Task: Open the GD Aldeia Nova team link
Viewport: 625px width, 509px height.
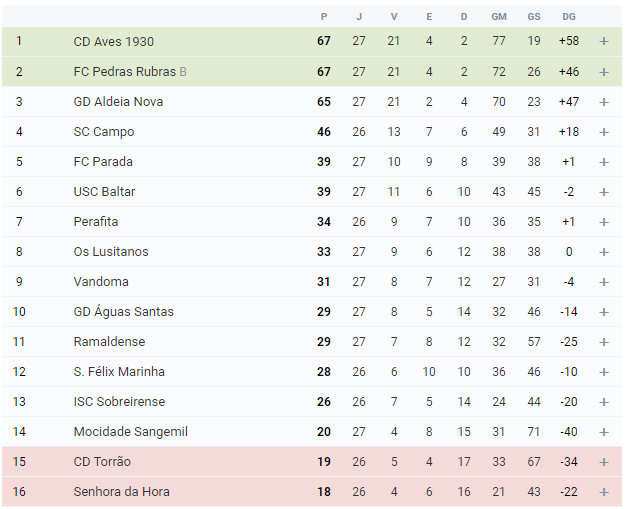Action: (x=118, y=102)
